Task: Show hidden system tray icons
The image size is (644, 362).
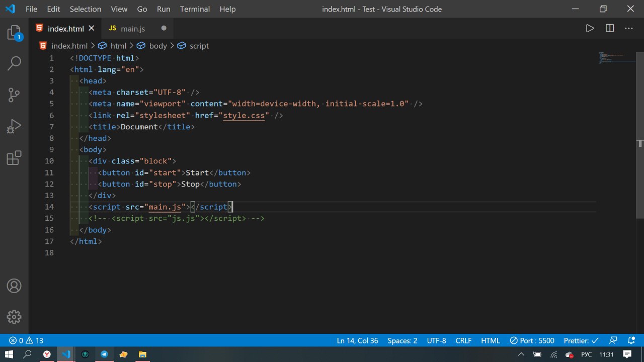Action: [521, 354]
